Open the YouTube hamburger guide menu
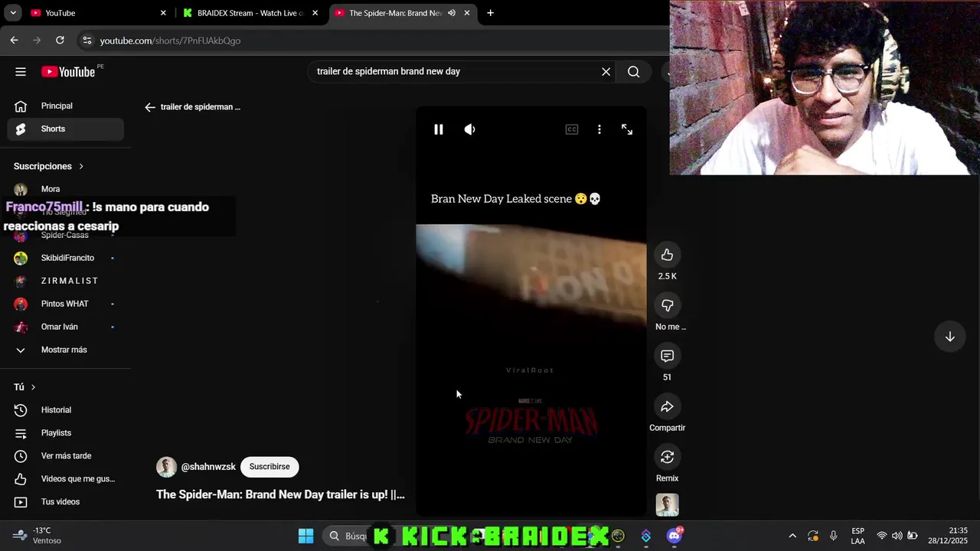The image size is (980, 551). pos(21,72)
